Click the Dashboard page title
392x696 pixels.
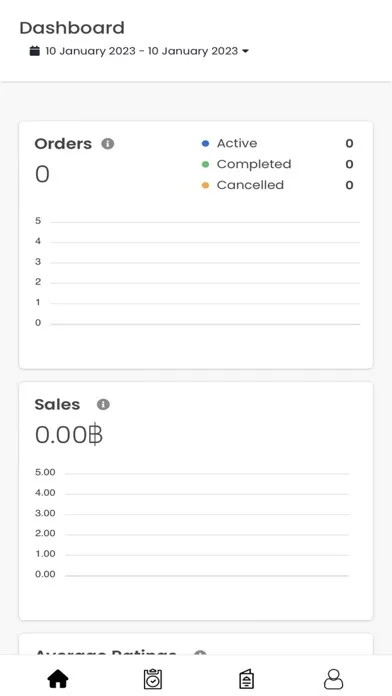(72, 28)
